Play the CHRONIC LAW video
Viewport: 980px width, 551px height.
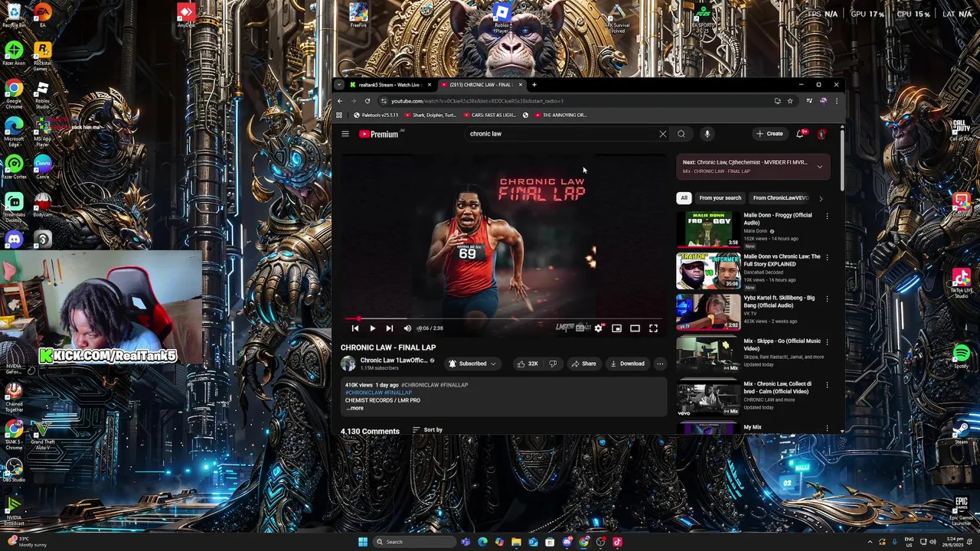(372, 328)
